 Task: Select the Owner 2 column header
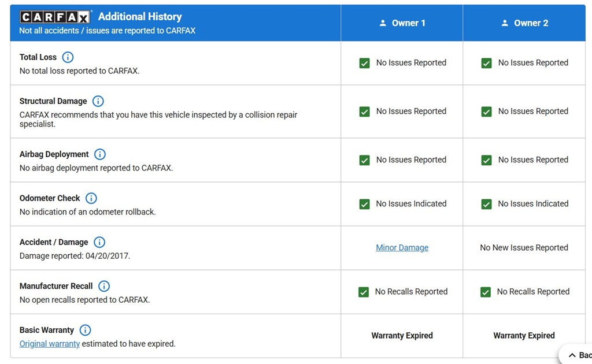tap(524, 23)
